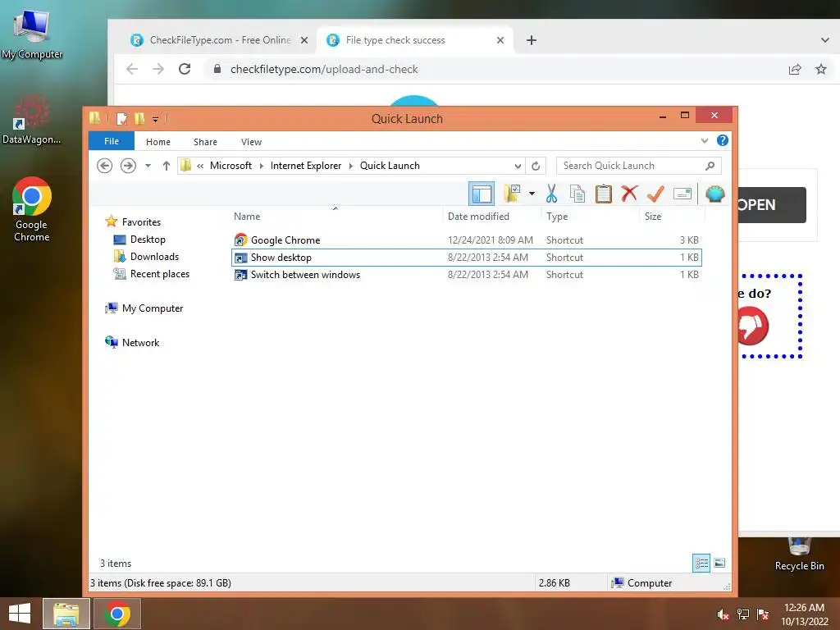Go back in Explorer history
Viewport: 840px width, 630px height.
point(104,166)
